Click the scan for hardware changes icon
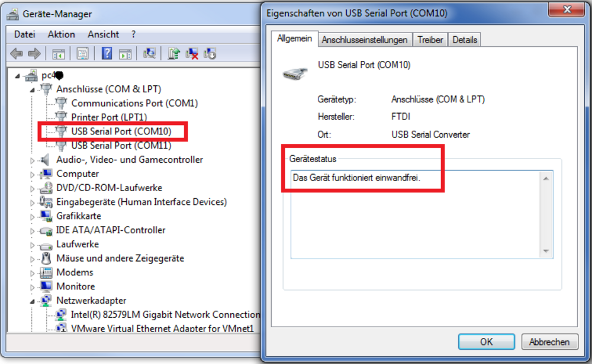The height and width of the screenshot is (364, 592). click(149, 54)
